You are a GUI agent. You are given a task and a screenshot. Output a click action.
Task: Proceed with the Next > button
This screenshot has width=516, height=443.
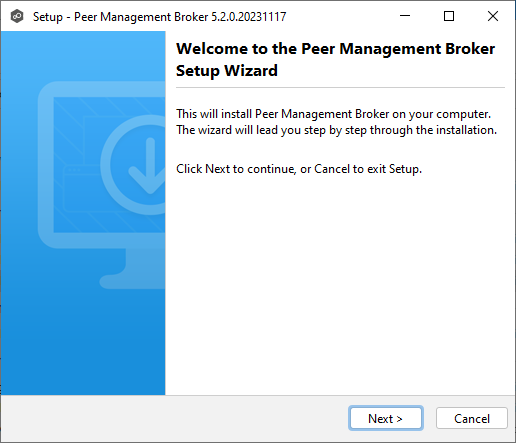pyautogui.click(x=386, y=418)
